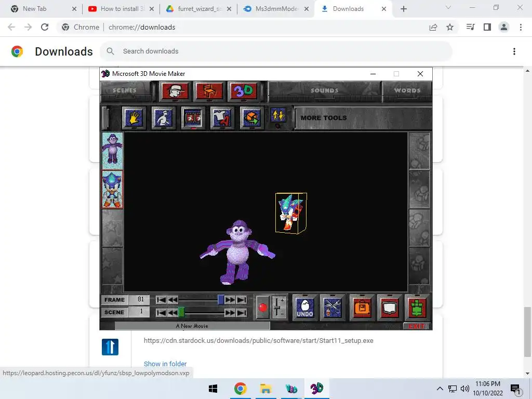The height and width of the screenshot is (399, 532).
Task: Open the Sounds menu tab
Action: [324, 90]
